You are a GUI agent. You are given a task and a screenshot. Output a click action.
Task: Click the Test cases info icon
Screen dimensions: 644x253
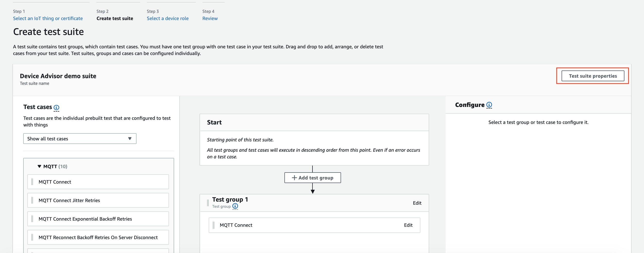pyautogui.click(x=56, y=107)
